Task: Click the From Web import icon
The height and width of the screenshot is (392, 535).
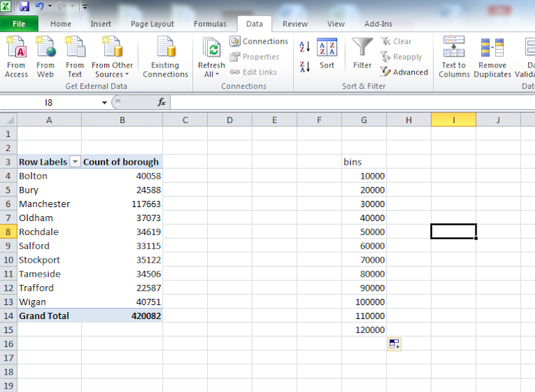Action: (x=45, y=49)
